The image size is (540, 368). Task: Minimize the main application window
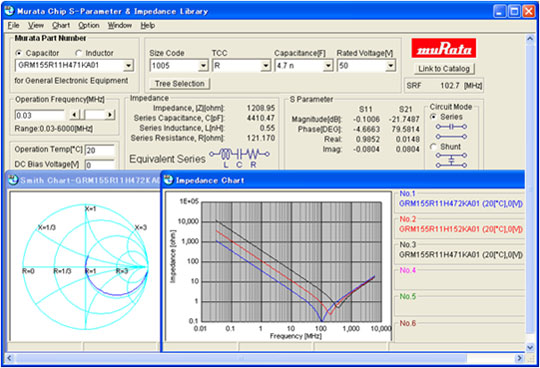coord(499,11)
